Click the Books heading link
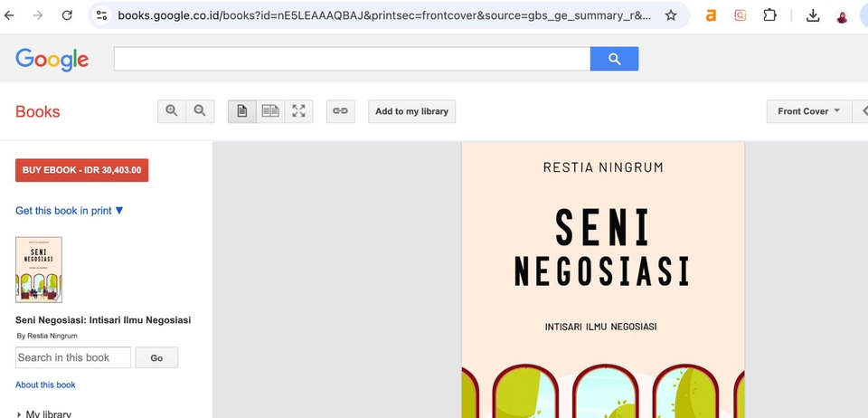868x418 pixels. point(38,111)
